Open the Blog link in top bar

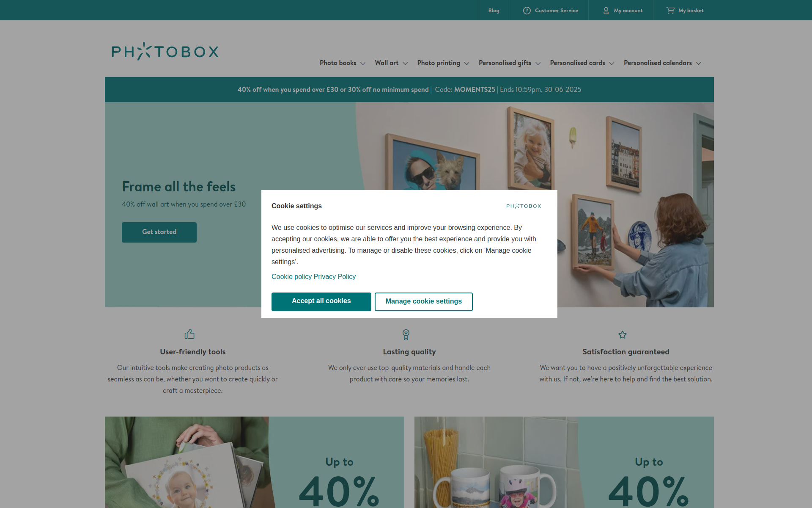[x=494, y=11]
